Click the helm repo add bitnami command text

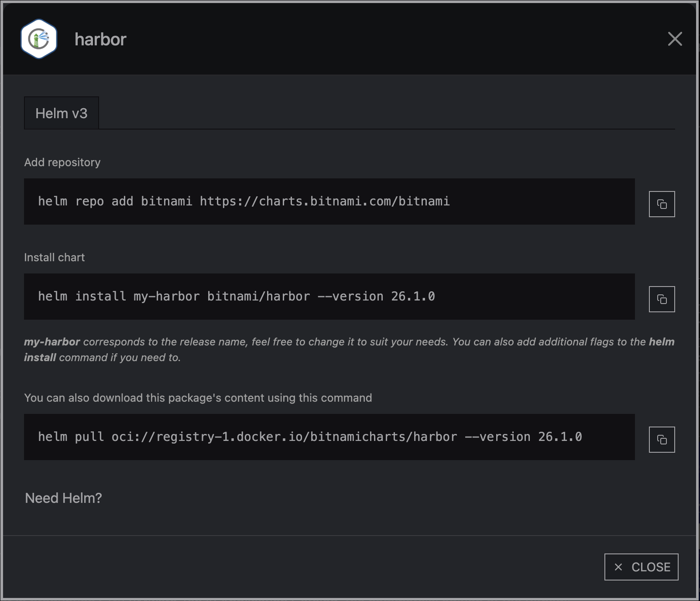point(244,201)
